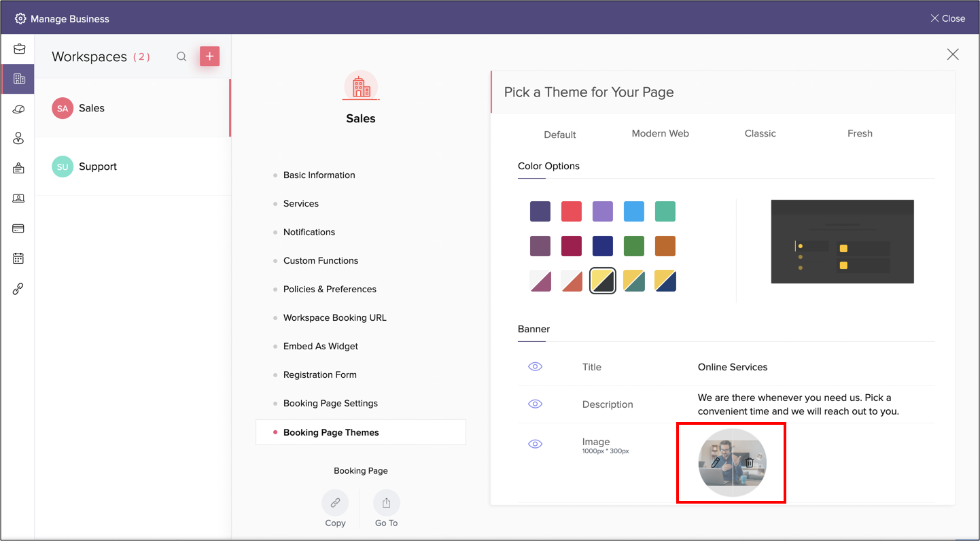
Task: Pick the red color swatch in Color Options
Action: tap(571, 211)
